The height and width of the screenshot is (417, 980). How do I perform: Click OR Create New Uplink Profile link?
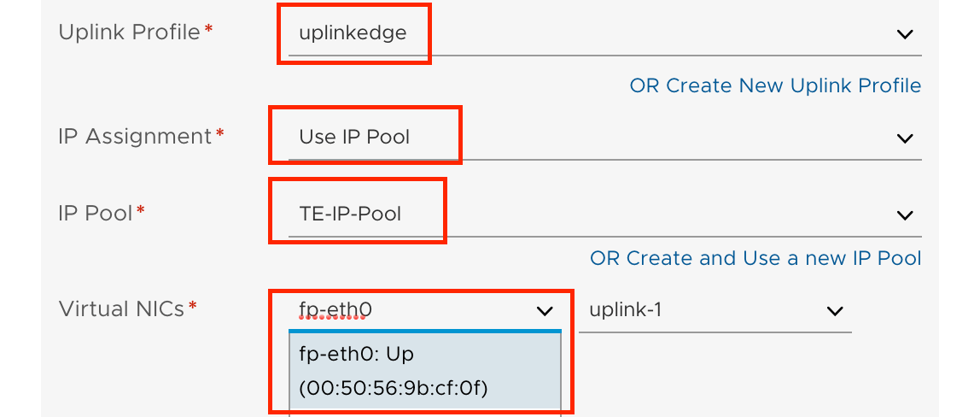[775, 85]
